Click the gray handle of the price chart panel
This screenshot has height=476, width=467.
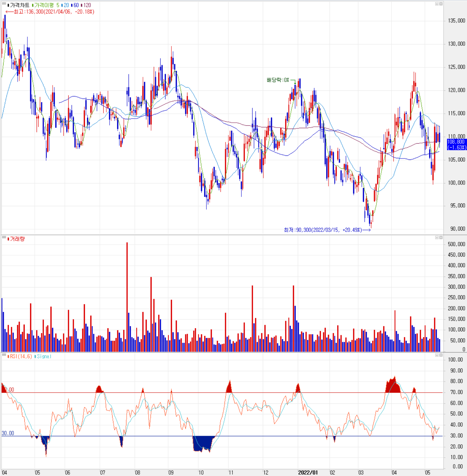click(4, 4)
